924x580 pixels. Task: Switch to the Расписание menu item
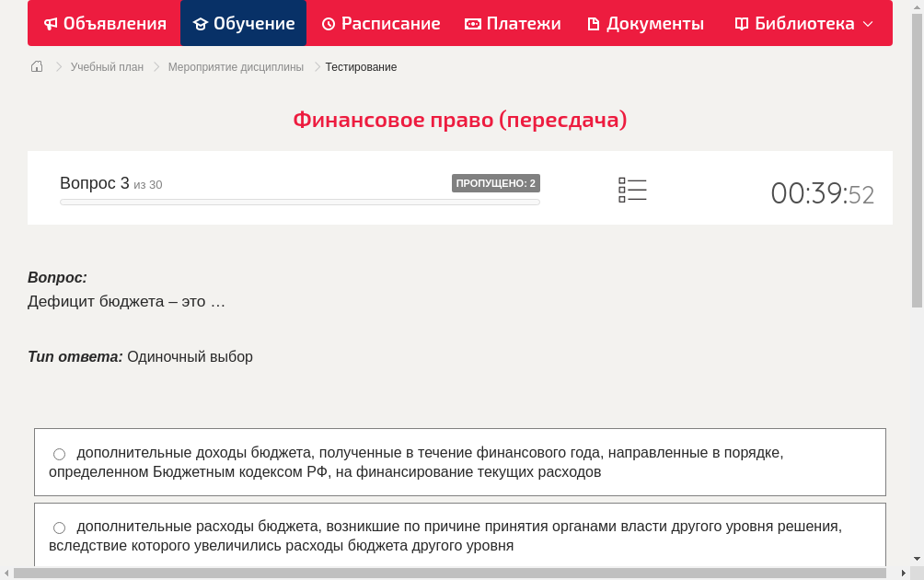pyautogui.click(x=381, y=23)
